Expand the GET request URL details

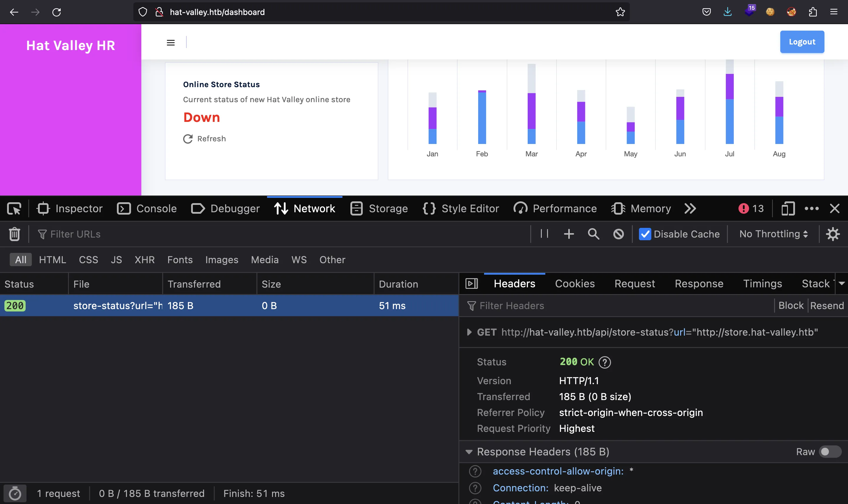pos(469,332)
